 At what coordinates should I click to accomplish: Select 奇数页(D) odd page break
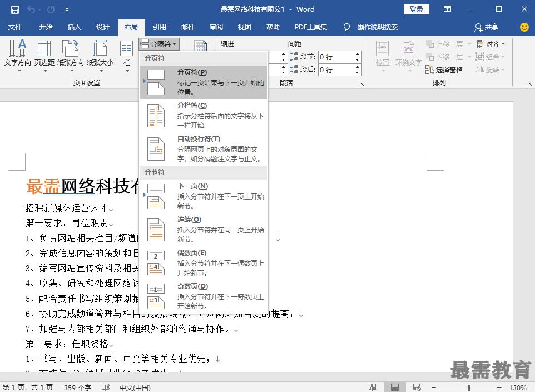coord(204,296)
